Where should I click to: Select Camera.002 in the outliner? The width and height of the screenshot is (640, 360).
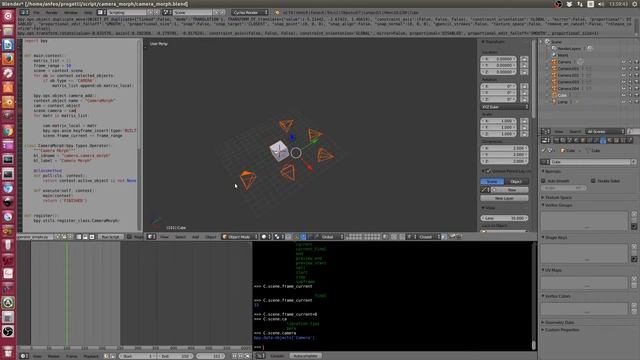pos(568,75)
